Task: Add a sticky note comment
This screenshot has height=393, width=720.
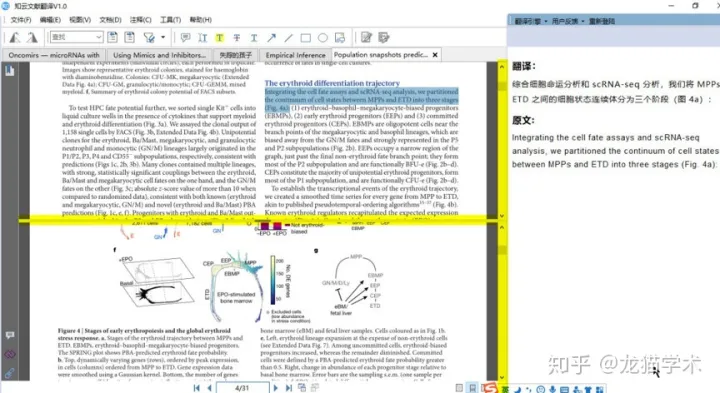Action: point(185,38)
